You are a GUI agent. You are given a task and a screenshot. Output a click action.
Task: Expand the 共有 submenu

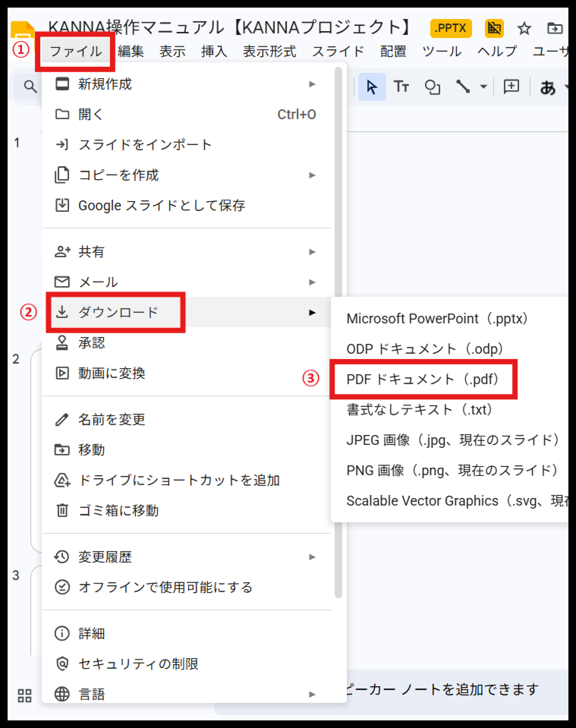point(186,252)
